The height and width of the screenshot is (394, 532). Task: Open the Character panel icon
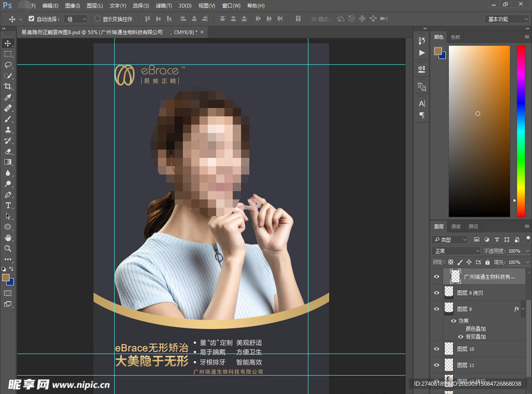click(422, 104)
